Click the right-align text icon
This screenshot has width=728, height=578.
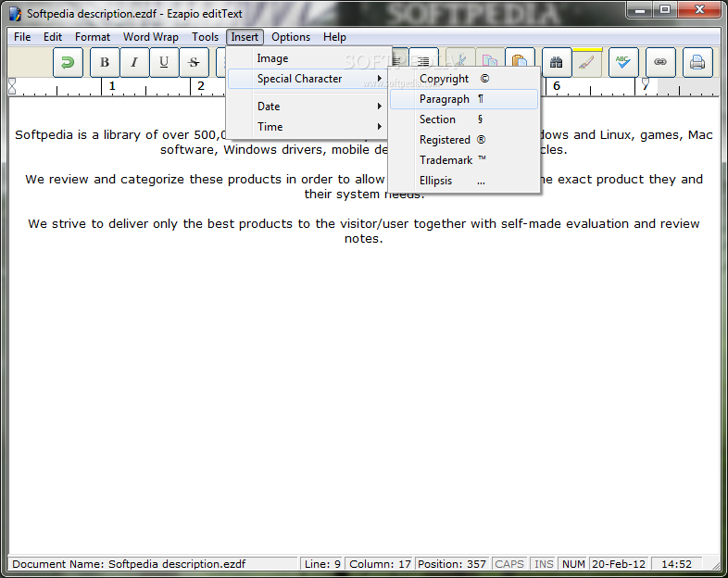point(423,60)
